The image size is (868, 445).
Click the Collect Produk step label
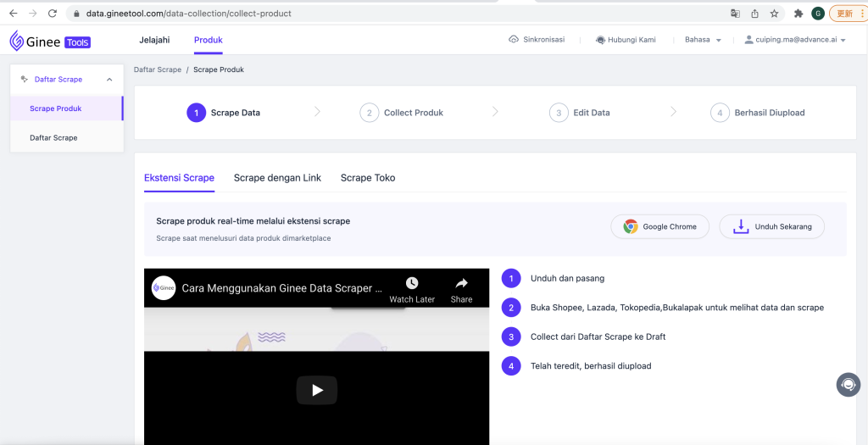coord(414,113)
